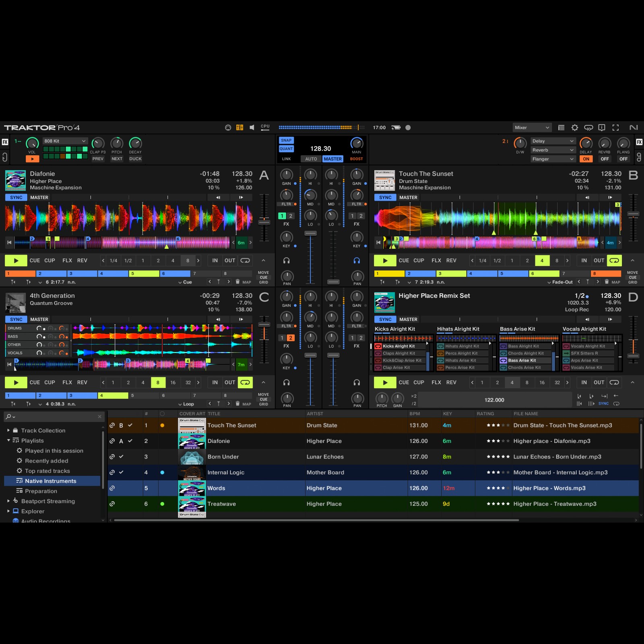Open the Help tooltip icon in the header
The width and height of the screenshot is (644, 644).
click(x=602, y=127)
